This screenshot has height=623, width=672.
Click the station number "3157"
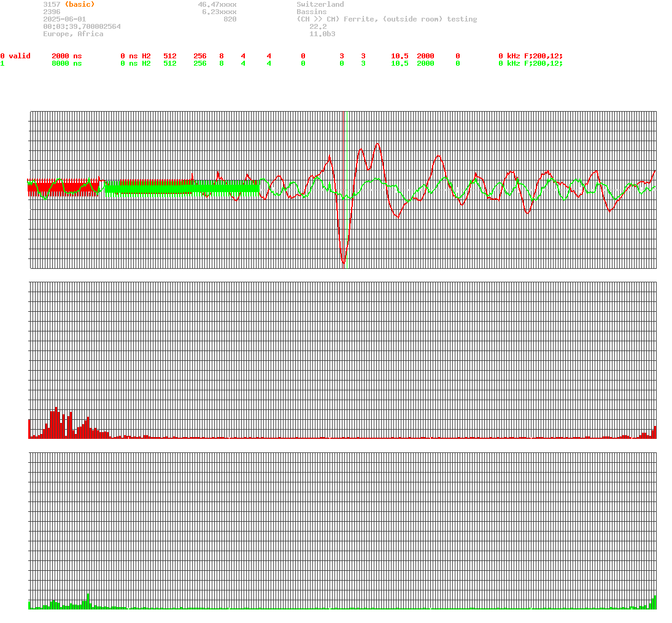click(52, 4)
